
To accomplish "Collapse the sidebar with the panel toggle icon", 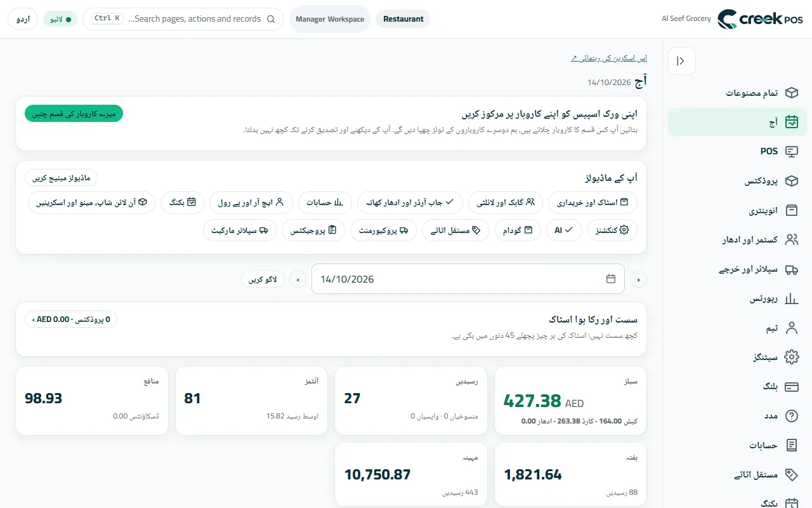I will [x=681, y=61].
